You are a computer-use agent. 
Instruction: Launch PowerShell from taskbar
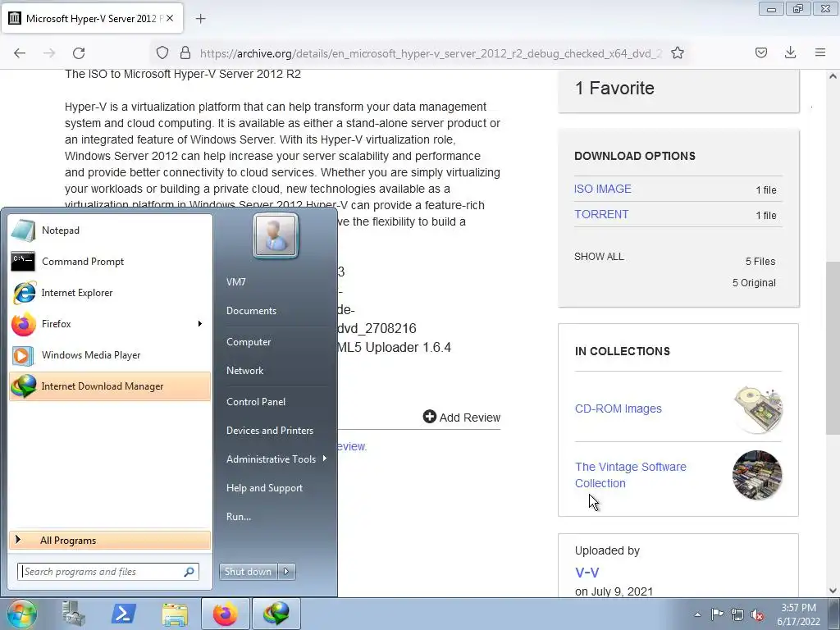pos(123,614)
